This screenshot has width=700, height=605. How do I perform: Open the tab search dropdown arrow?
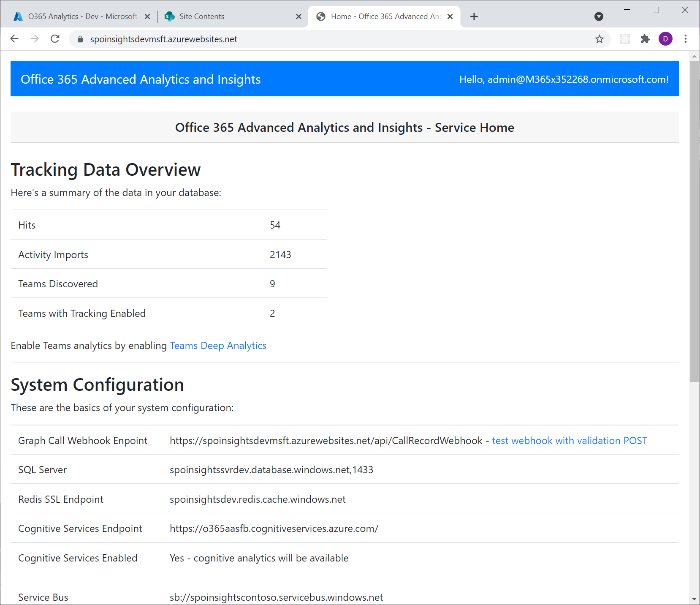[x=599, y=16]
